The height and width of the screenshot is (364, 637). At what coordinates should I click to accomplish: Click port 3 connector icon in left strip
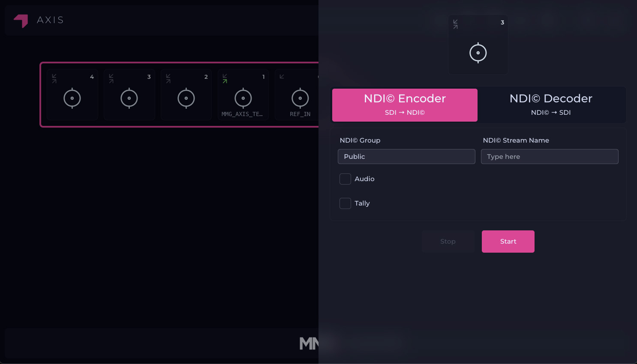pyautogui.click(x=129, y=98)
